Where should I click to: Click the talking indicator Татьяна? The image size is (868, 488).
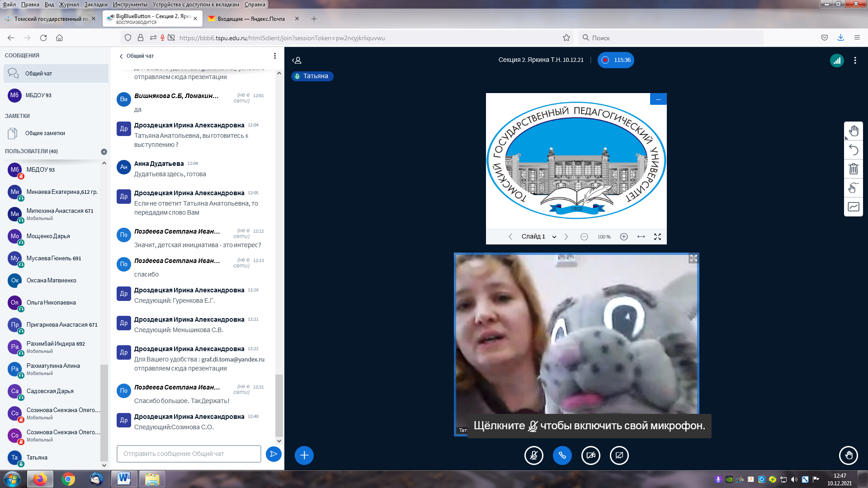(x=312, y=76)
